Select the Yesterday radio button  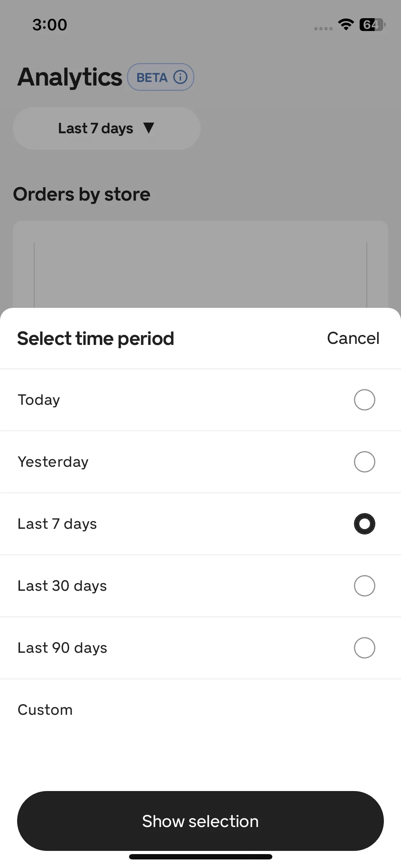point(364,462)
